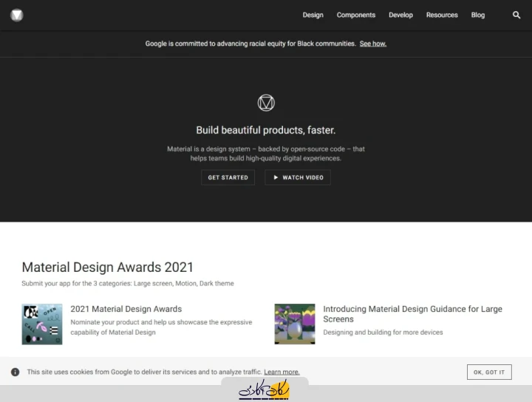Click the info icon in cookie banner
The width and height of the screenshot is (532, 402).
point(16,372)
